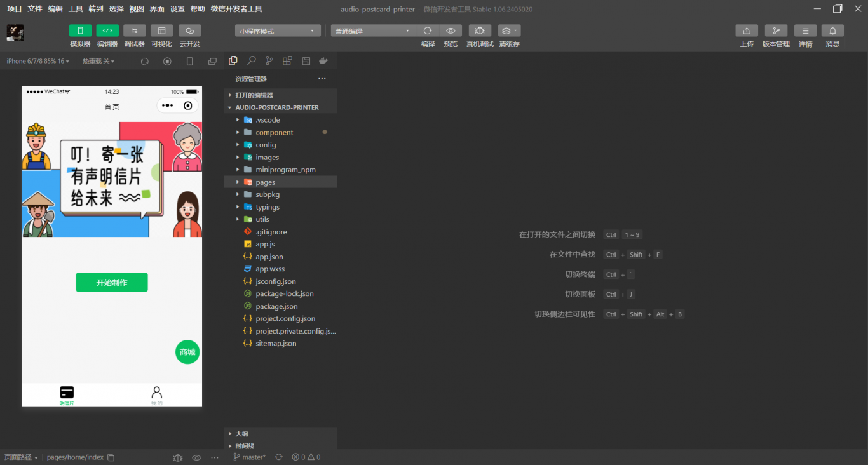Click the detach simulator window icon

(212, 62)
